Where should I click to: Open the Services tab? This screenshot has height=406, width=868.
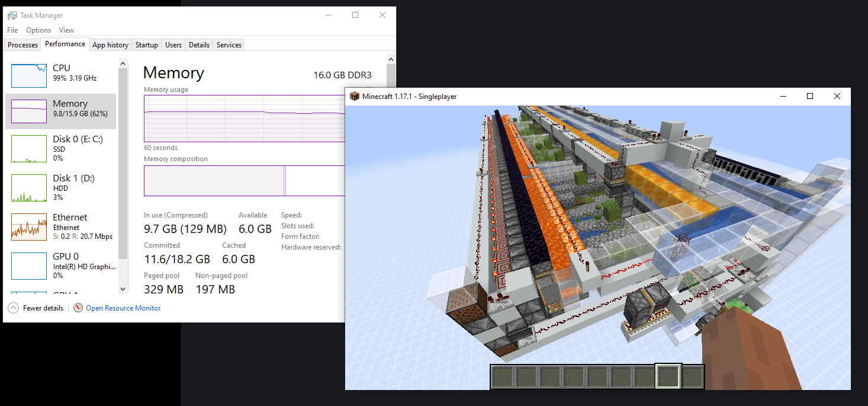(x=229, y=45)
